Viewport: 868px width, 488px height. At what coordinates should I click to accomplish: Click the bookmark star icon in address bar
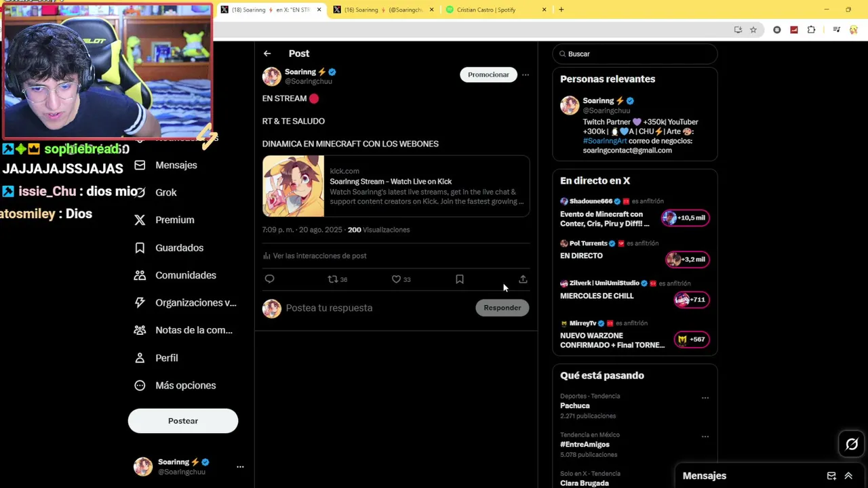pos(753,30)
